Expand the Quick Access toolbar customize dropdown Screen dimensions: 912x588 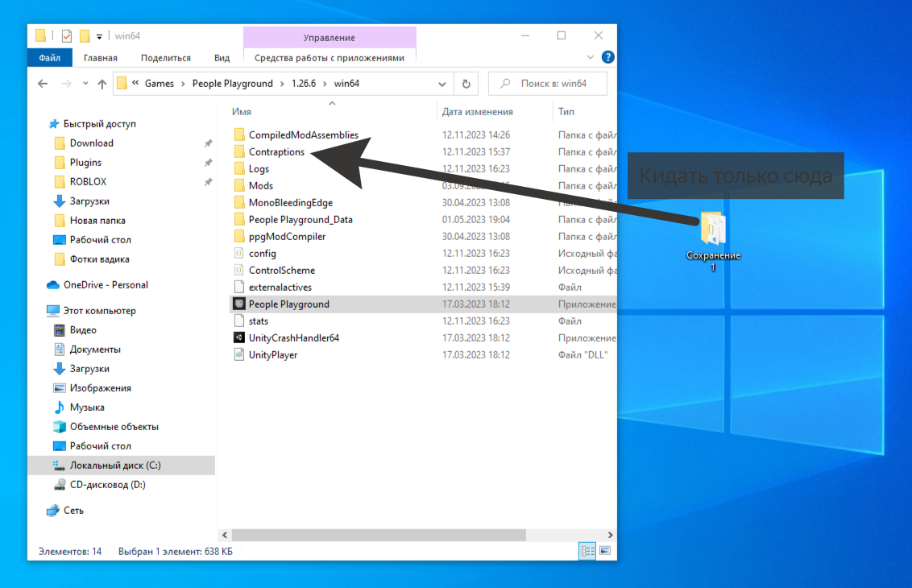pos(100,36)
